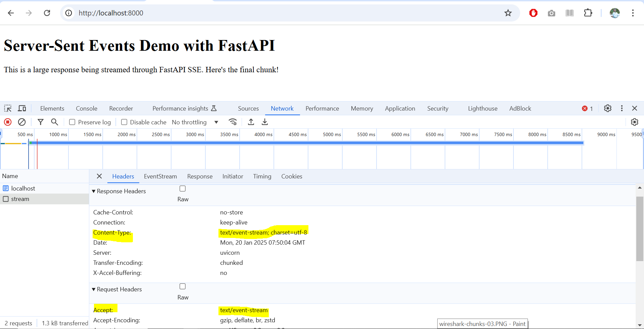
Task: Click the browser forward arrow
Action: click(x=29, y=13)
